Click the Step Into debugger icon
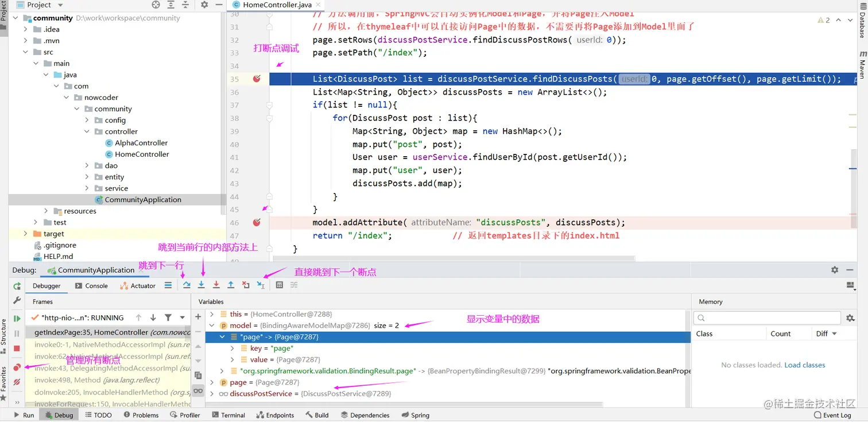This screenshot has width=868, height=422. (201, 285)
